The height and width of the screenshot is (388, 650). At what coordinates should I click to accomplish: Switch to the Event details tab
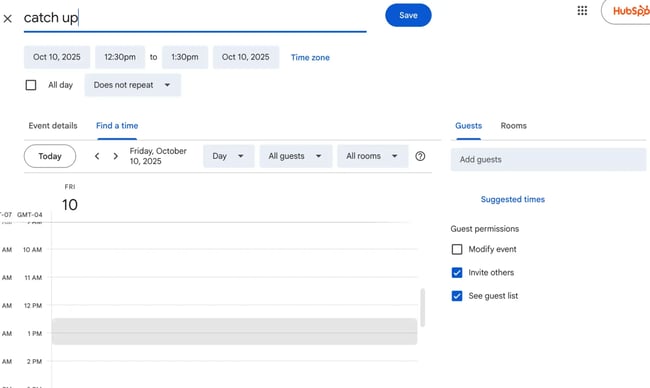[x=53, y=126]
